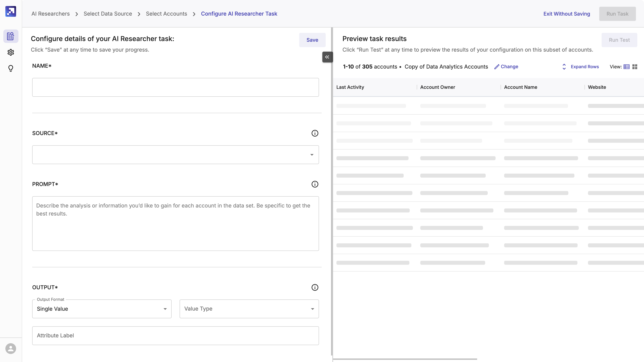Open the SOURCE dropdown

coord(175,155)
